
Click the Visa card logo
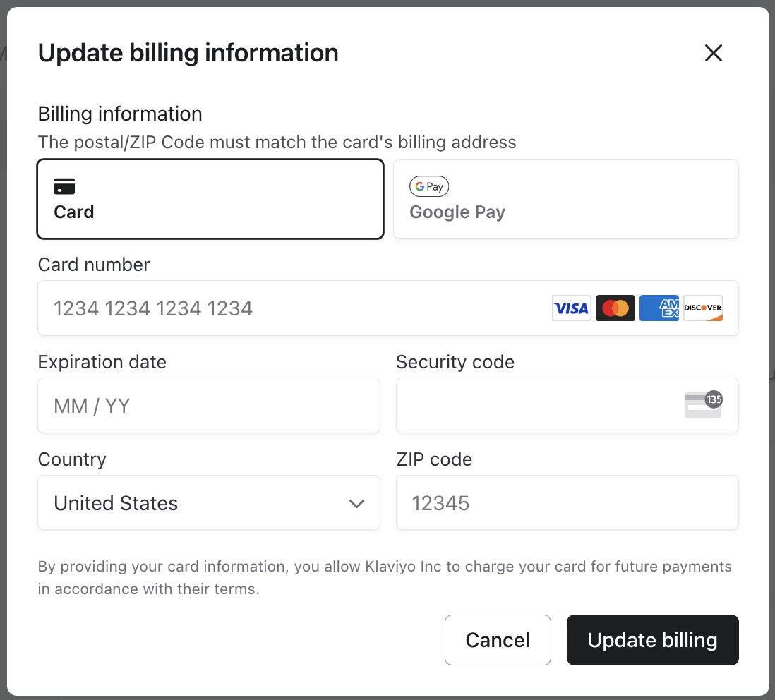coord(571,308)
